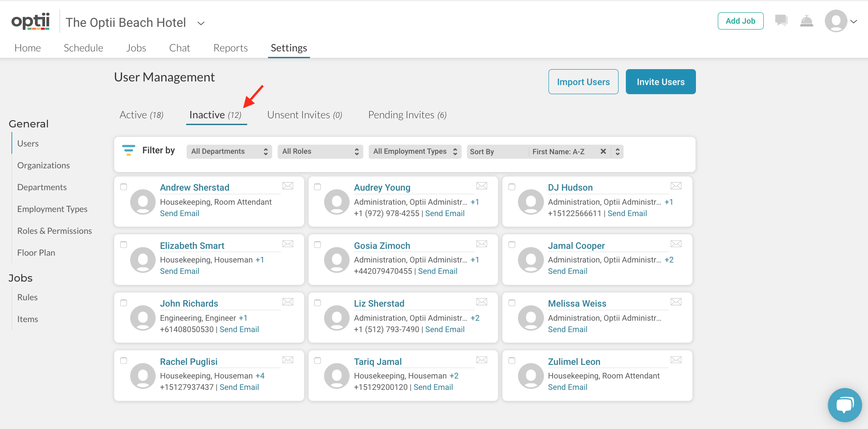This screenshot has width=868, height=429.
Task: Open the Reports menu
Action: point(231,48)
